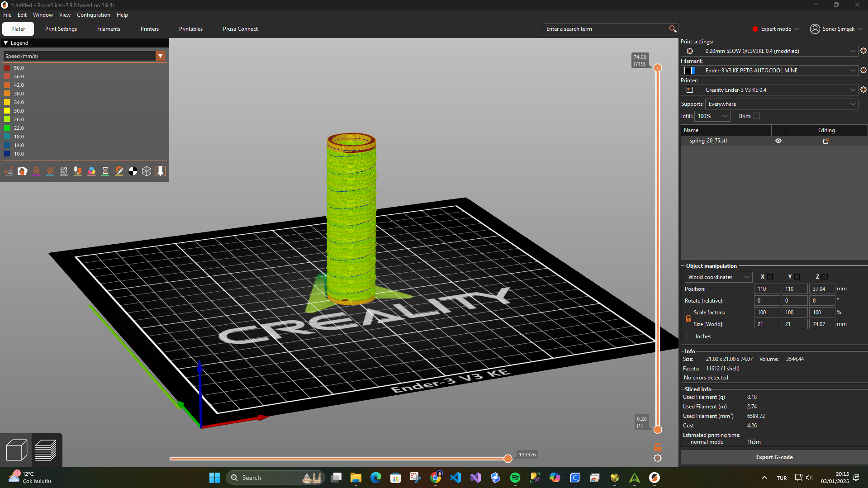Click the search term input field
Image resolution: width=868 pixels, height=488 pixels.
[x=606, y=29]
